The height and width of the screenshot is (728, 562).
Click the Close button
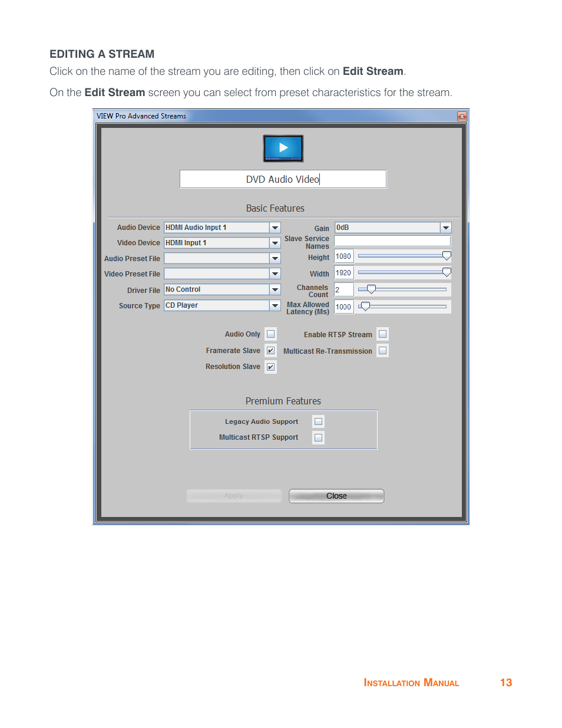pos(336,496)
